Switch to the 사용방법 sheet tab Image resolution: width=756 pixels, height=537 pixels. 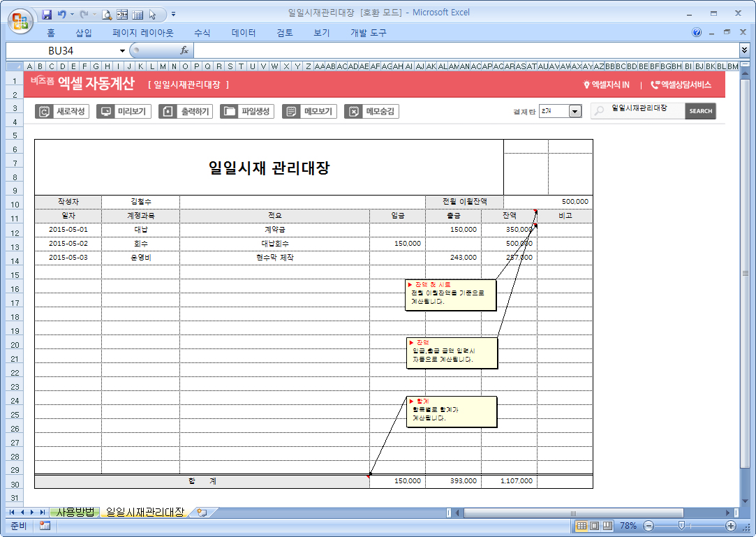tap(75, 513)
